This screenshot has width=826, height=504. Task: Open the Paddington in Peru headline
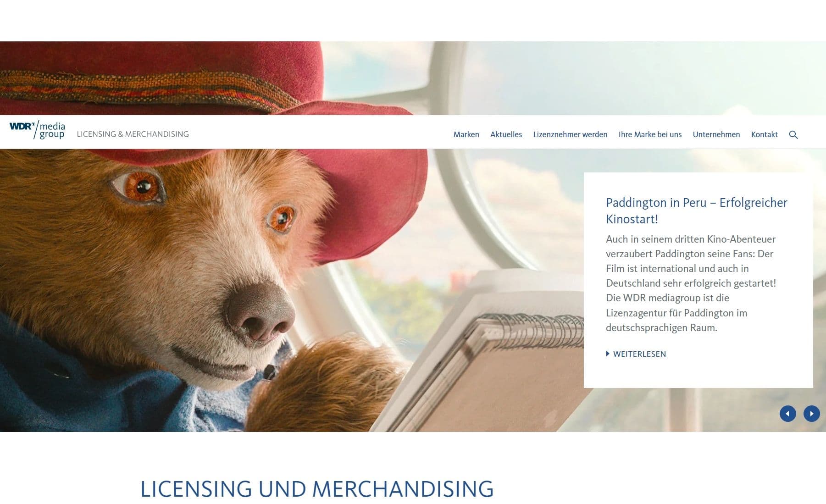tap(696, 210)
